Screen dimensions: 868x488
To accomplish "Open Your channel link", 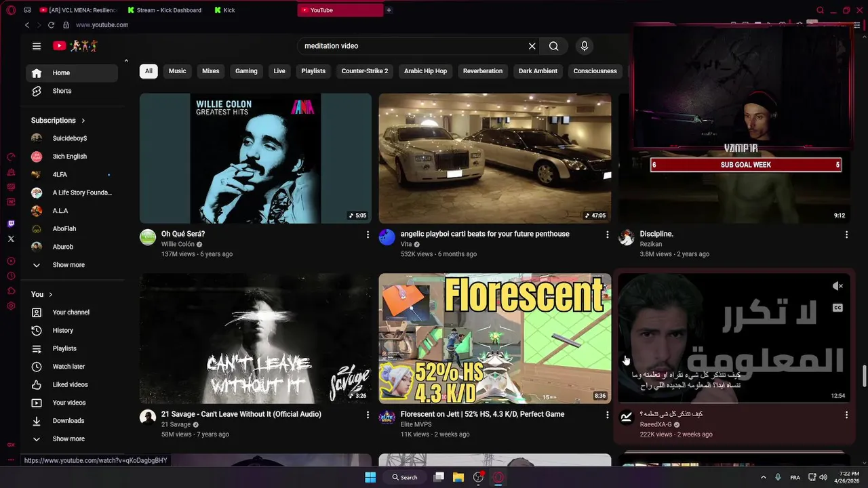I will point(72,312).
